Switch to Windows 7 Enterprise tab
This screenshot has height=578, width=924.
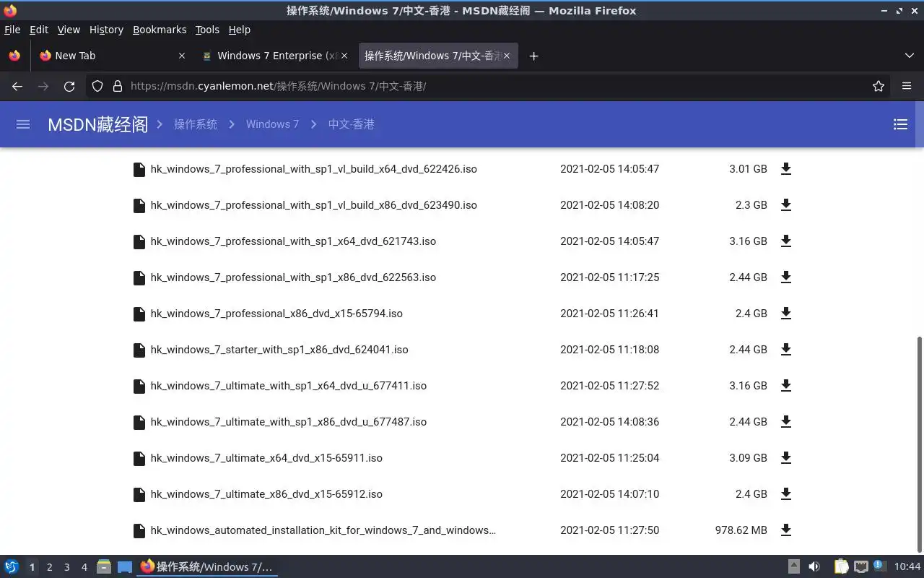point(275,56)
